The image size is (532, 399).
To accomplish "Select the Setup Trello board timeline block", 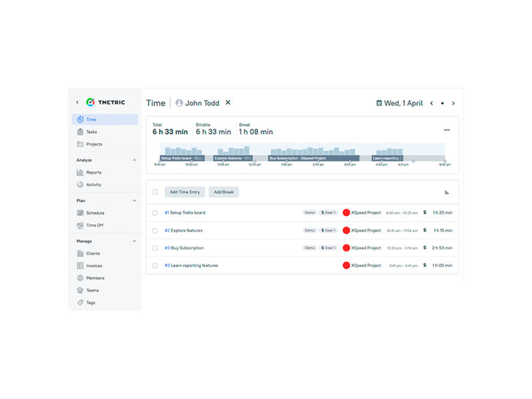I will click(182, 158).
